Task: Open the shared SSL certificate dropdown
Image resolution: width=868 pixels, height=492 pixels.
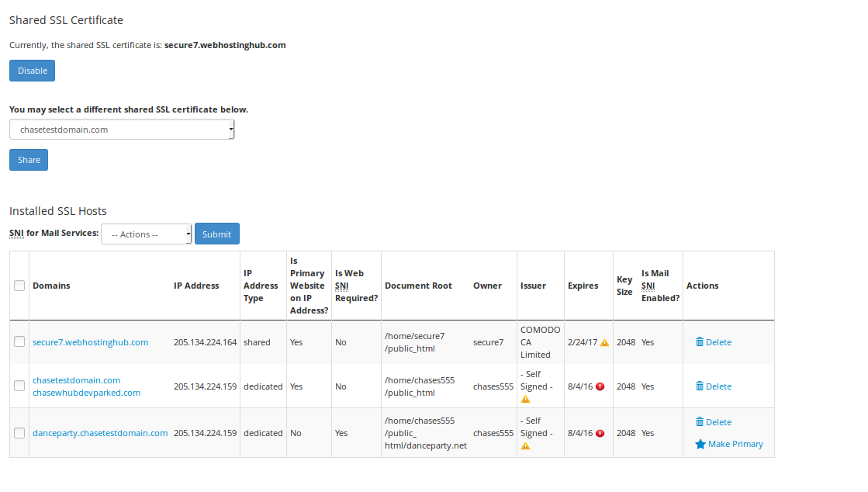Action: tap(122, 130)
